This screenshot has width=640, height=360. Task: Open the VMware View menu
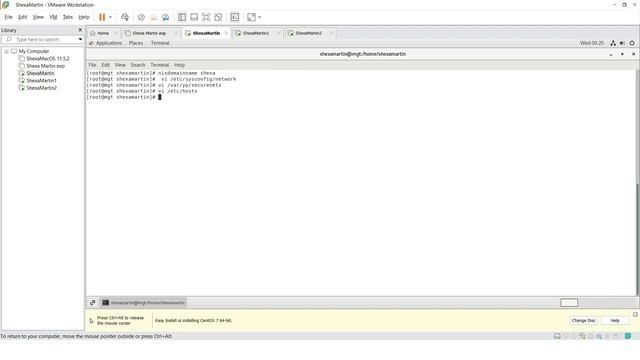click(x=38, y=17)
